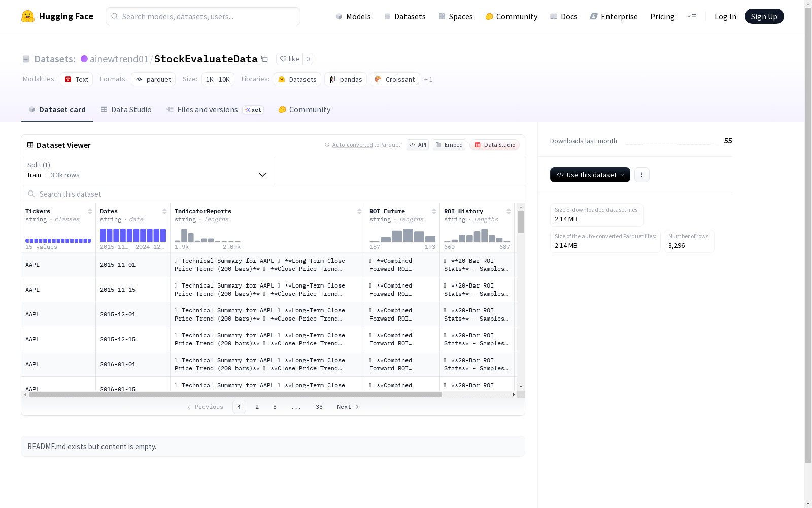812x508 pixels.
Task: Switch to the Dataset card tab
Action: (57, 110)
